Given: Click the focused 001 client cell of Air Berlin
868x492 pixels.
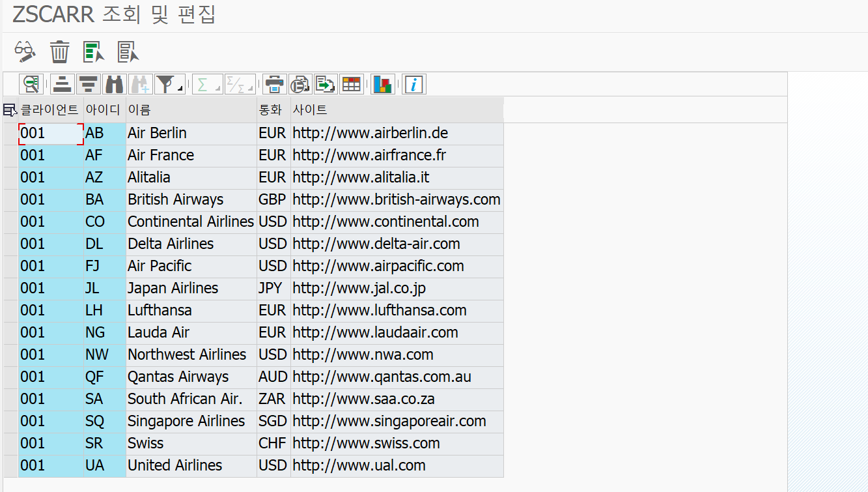Looking at the screenshot, I should click(51, 134).
